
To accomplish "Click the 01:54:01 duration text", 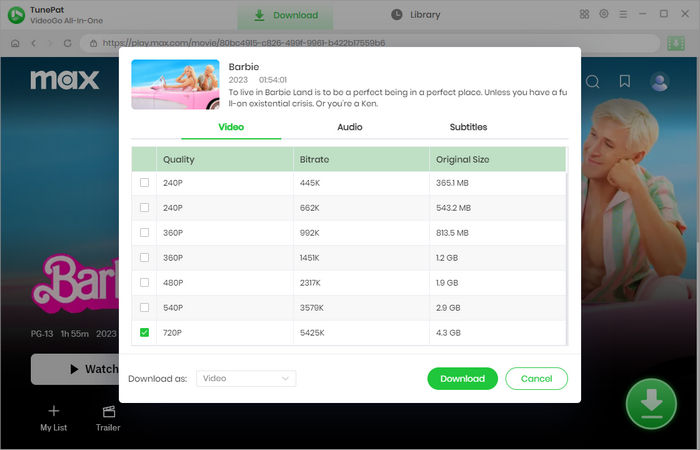I will (273, 80).
